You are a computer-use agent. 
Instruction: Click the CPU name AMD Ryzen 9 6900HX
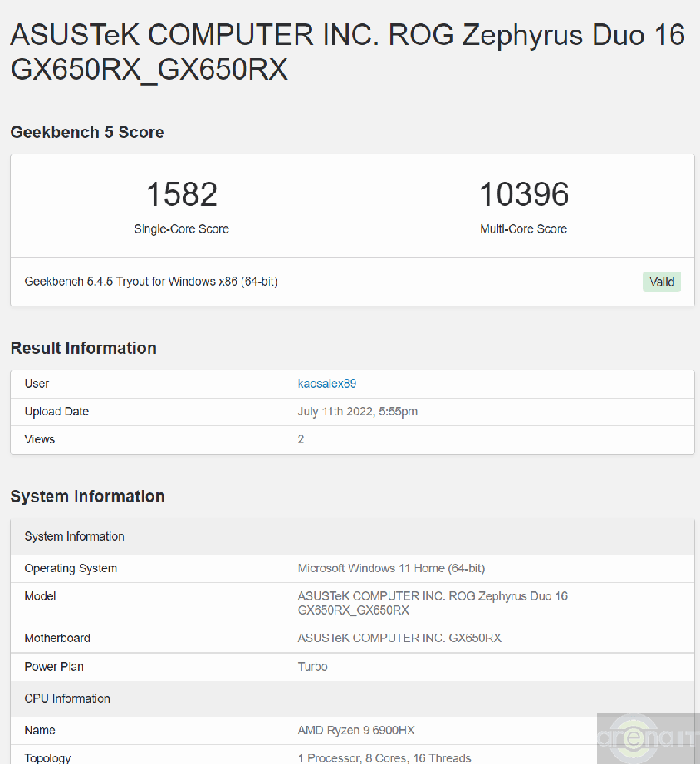(x=356, y=730)
